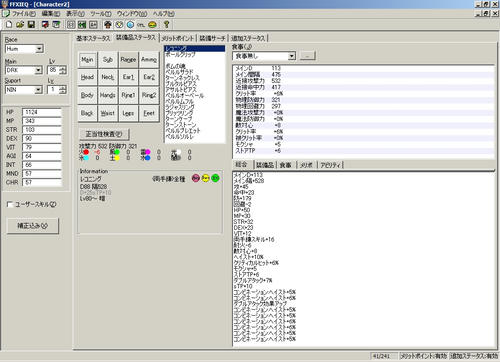Click the 補正込み button

(33, 226)
